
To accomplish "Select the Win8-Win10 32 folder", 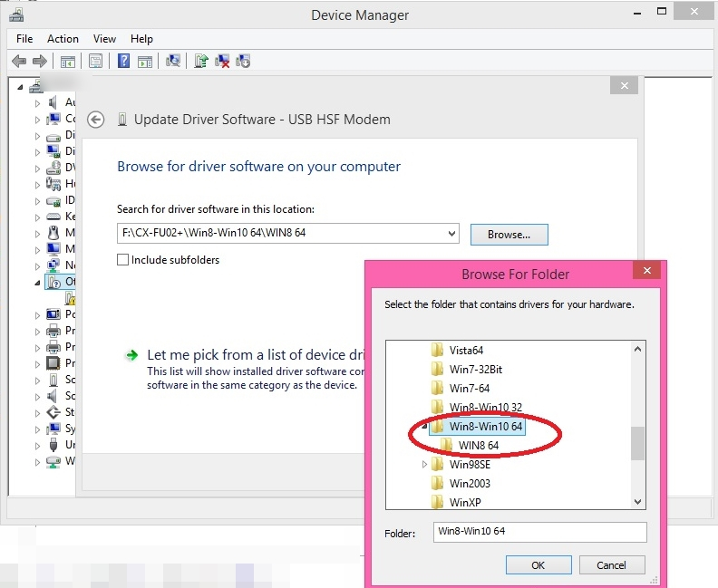I will point(486,408).
